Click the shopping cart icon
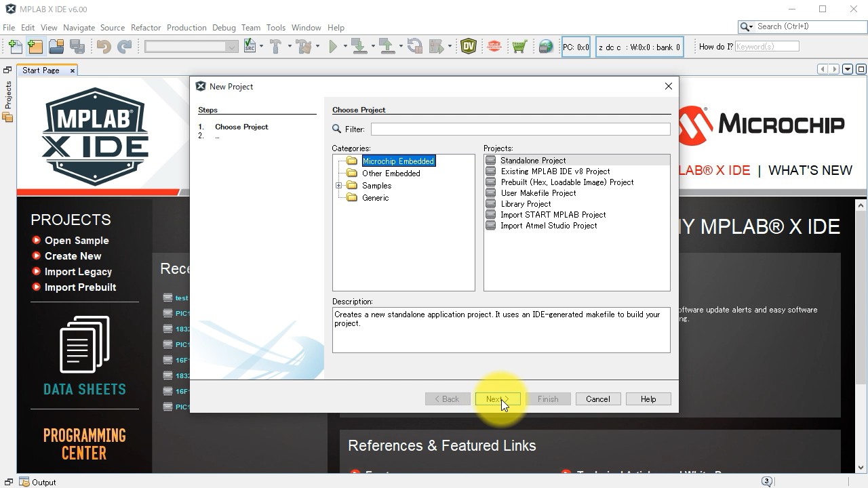 click(519, 46)
